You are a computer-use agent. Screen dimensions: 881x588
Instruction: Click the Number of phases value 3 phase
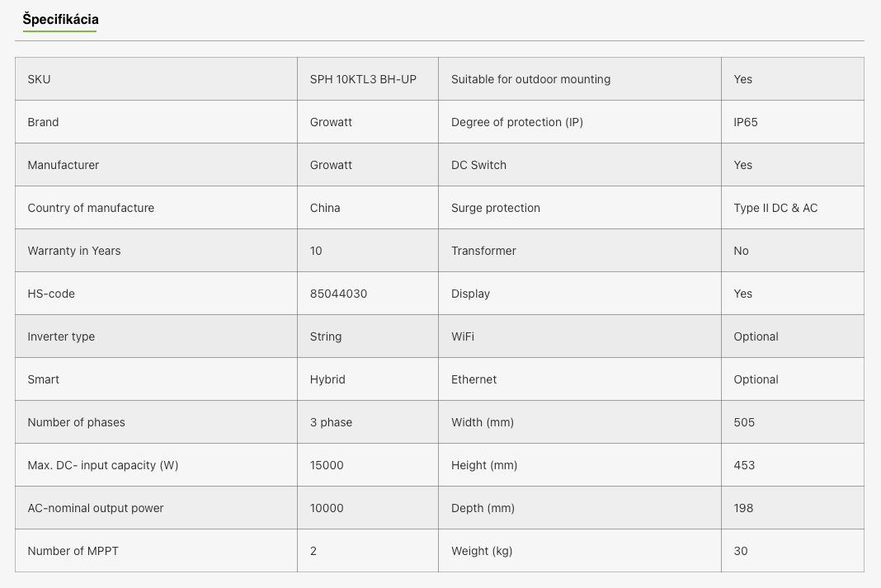point(331,422)
